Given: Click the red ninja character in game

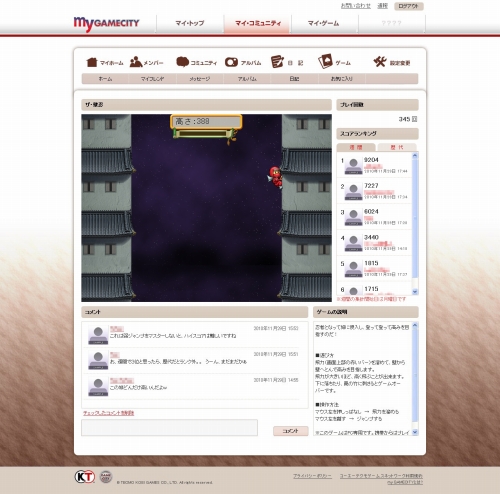Looking at the screenshot, I should point(275,178).
